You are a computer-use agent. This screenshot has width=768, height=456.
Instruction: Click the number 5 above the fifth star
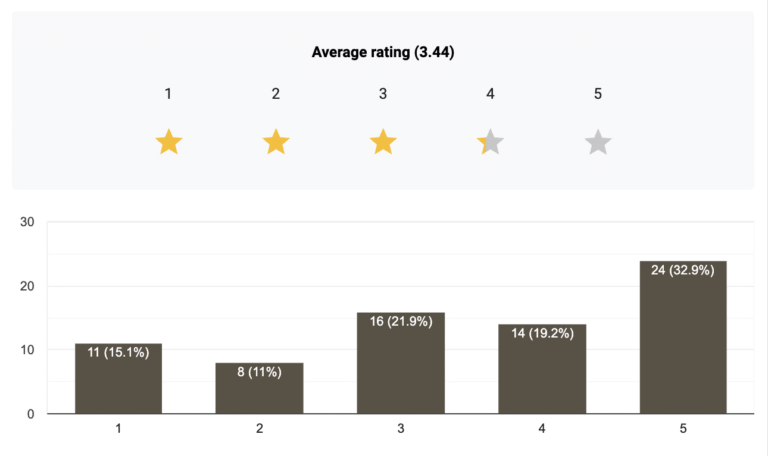point(597,94)
